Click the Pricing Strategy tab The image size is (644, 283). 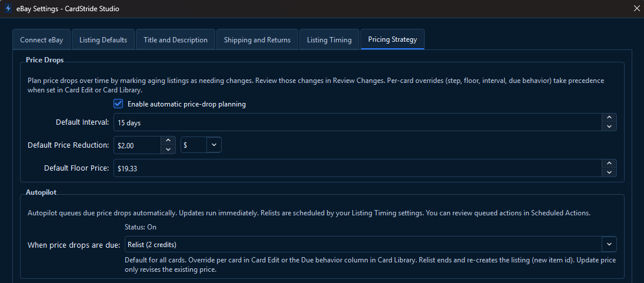(x=392, y=39)
